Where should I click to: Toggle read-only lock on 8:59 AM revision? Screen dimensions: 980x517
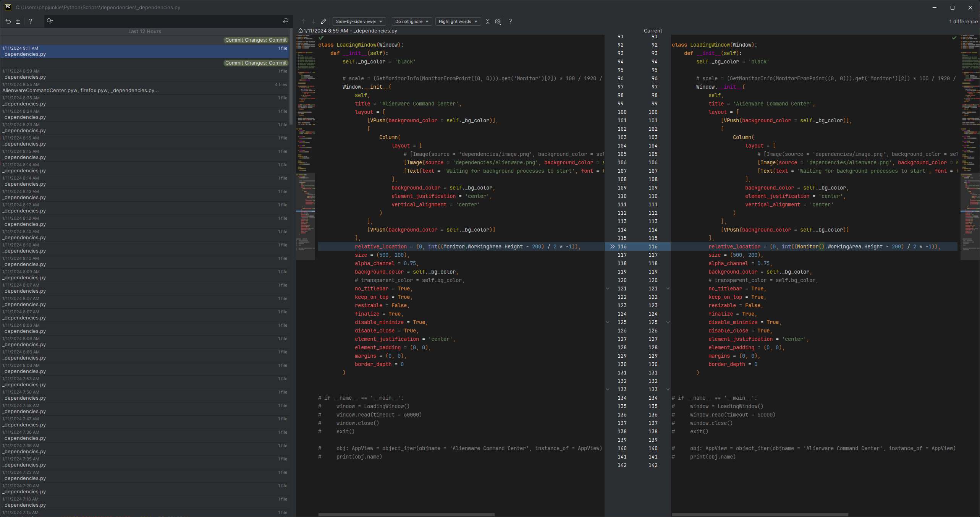tap(301, 31)
